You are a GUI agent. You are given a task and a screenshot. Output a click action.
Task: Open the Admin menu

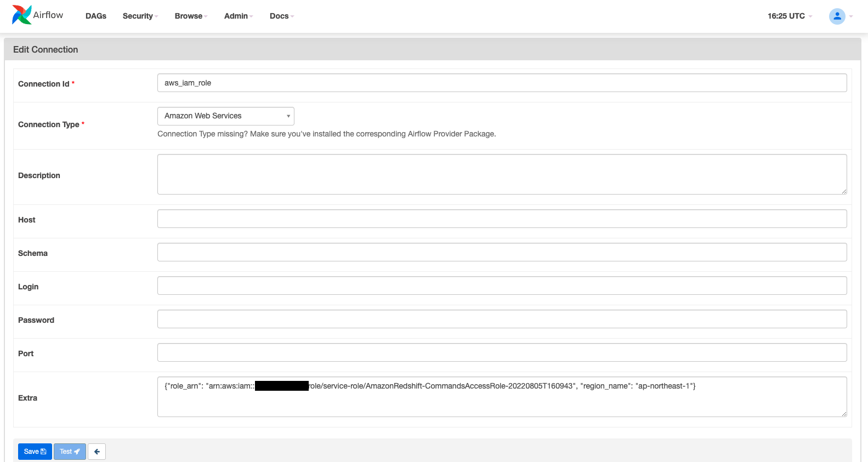tap(239, 16)
